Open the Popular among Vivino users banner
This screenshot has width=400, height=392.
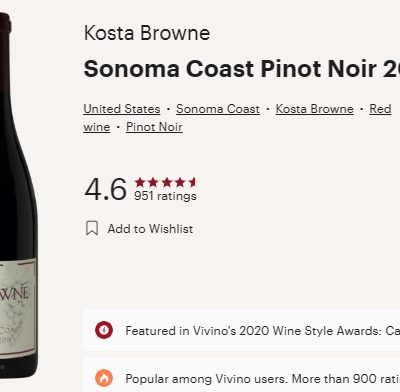coord(242,378)
